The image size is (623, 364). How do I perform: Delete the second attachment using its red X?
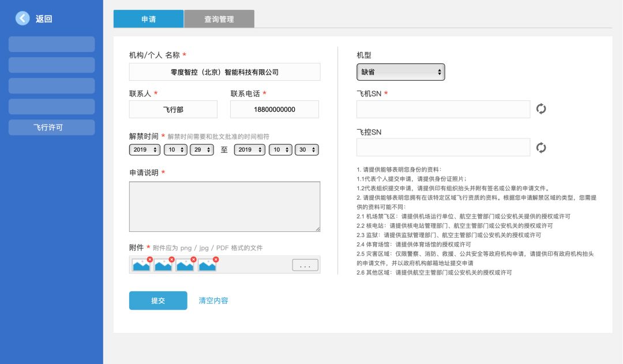click(171, 260)
